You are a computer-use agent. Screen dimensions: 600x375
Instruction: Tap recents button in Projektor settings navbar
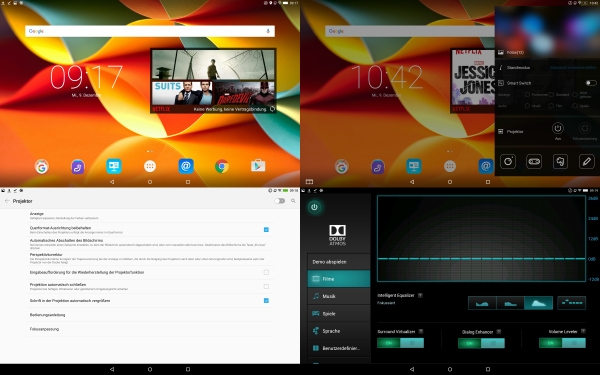coord(188,369)
